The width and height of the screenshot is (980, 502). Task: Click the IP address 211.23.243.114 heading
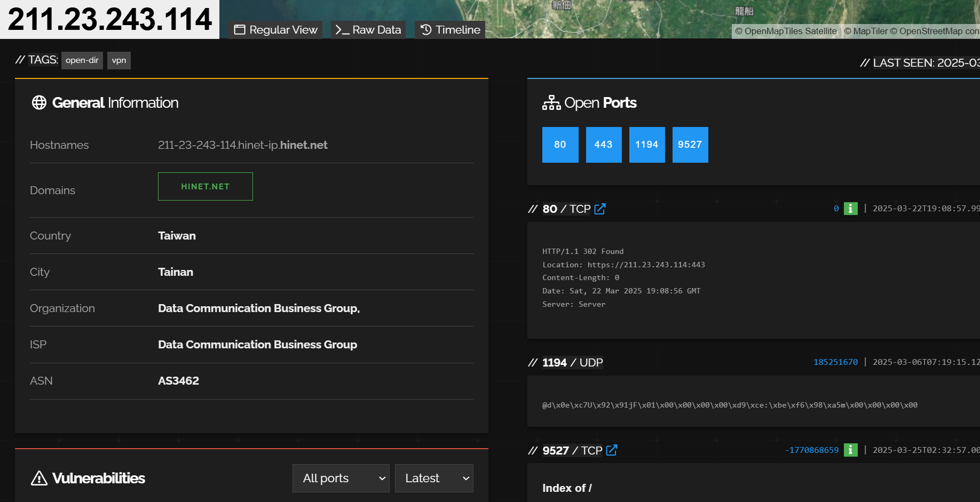[109, 19]
